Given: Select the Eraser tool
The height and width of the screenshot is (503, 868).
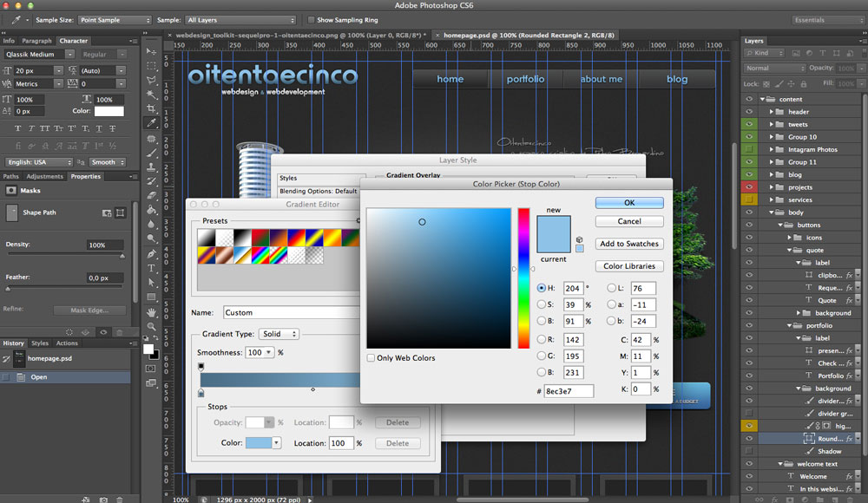Looking at the screenshot, I should click(151, 196).
